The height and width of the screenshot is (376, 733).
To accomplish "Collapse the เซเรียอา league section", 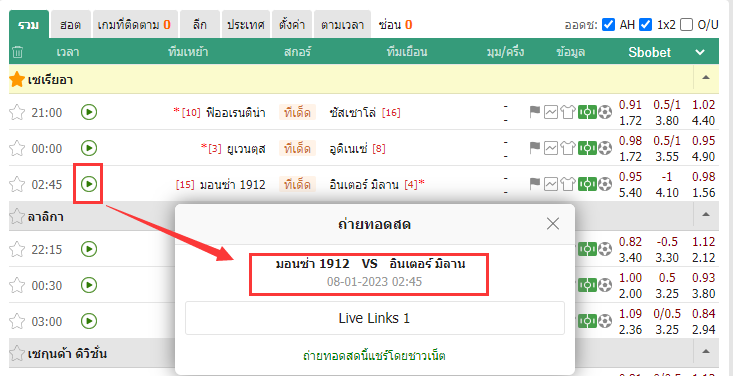I will point(706,77).
